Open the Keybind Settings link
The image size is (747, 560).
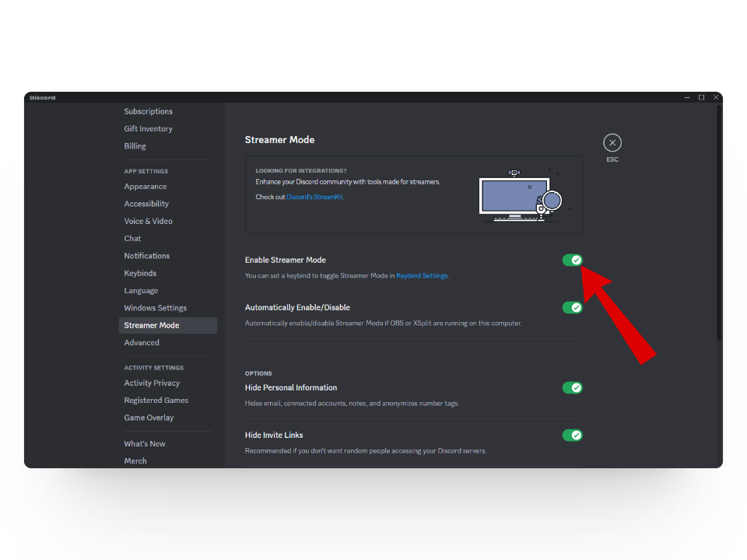(422, 275)
